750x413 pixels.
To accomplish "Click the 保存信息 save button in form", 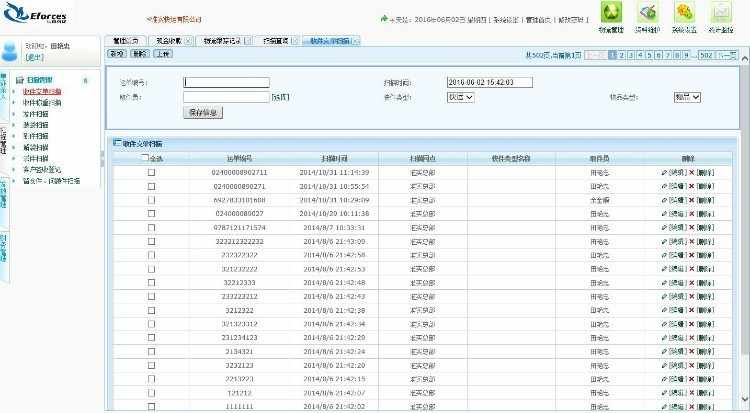I will 203,112.
